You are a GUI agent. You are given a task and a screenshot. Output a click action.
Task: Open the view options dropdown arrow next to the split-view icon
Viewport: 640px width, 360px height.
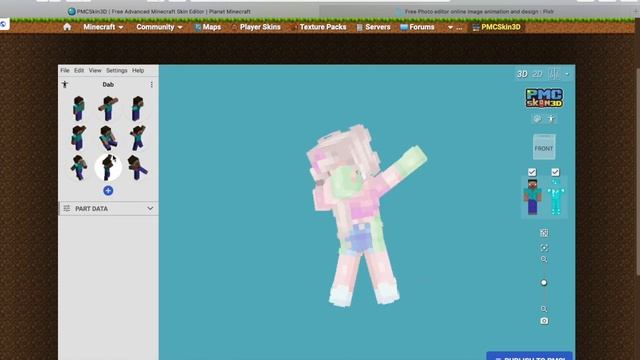(567, 74)
